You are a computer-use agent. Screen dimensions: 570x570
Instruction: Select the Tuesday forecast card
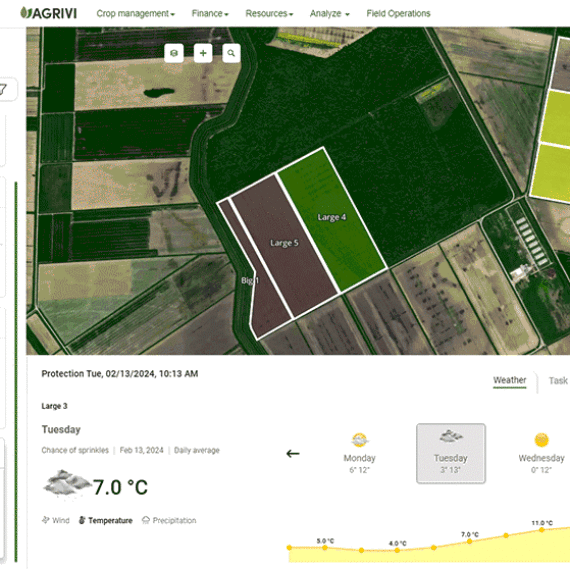(451, 453)
